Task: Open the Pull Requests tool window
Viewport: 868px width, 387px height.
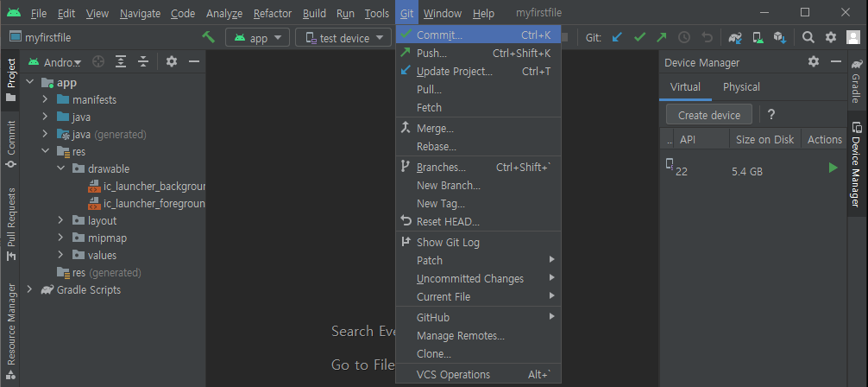Action: pos(11,224)
